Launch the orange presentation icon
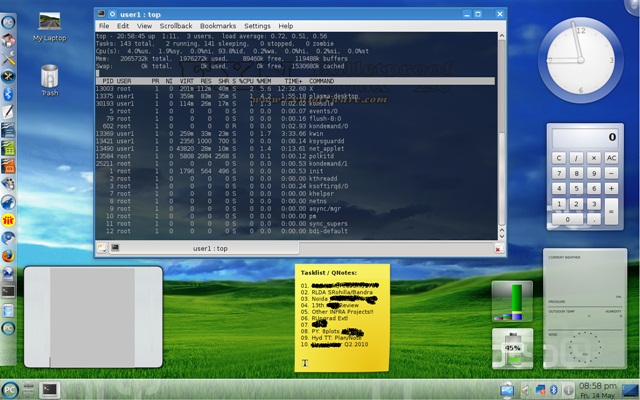640x400 pixels. click(8, 166)
